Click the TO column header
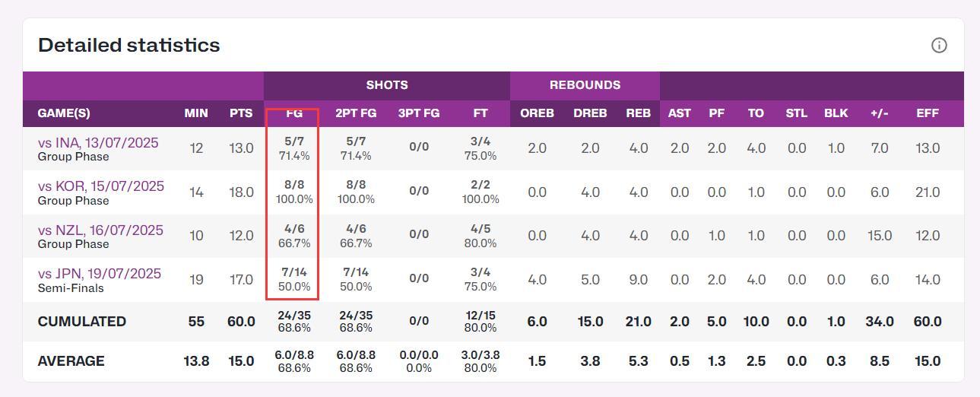 pyautogui.click(x=756, y=113)
